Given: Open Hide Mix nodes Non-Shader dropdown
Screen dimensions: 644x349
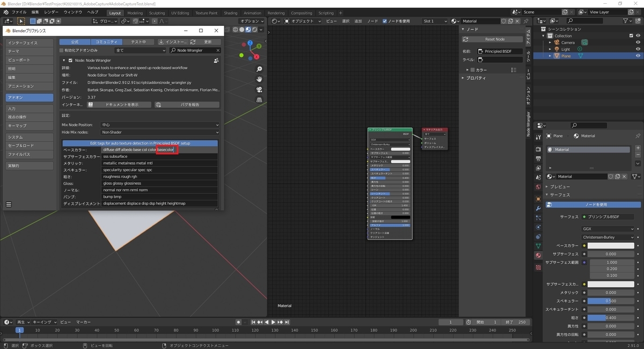Looking at the screenshot, I should tap(160, 132).
